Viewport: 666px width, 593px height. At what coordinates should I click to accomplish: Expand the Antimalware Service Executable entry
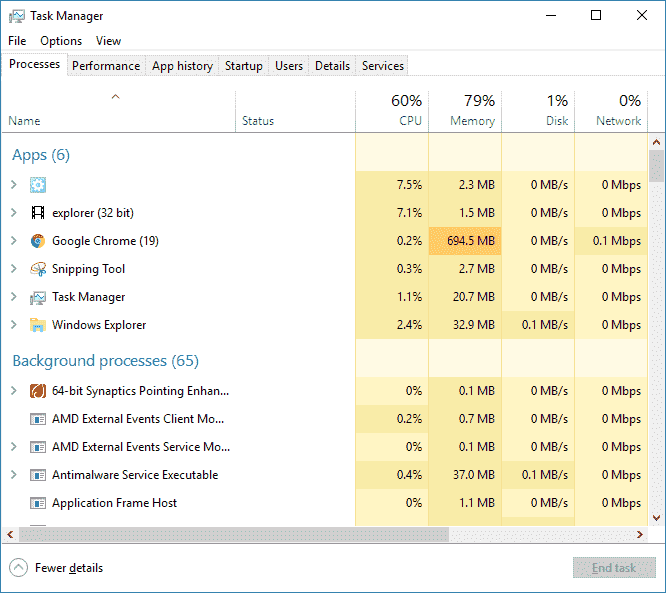(x=13, y=475)
